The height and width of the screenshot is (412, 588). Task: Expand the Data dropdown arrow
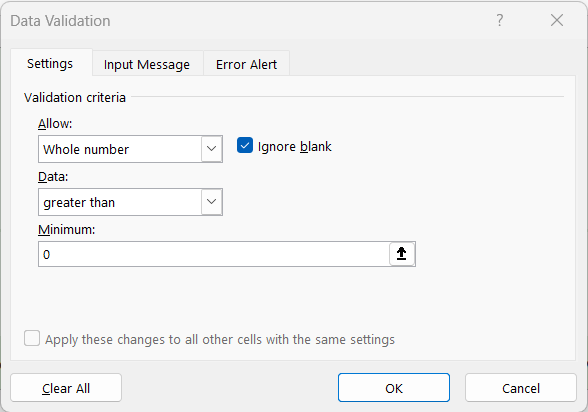pos(212,202)
